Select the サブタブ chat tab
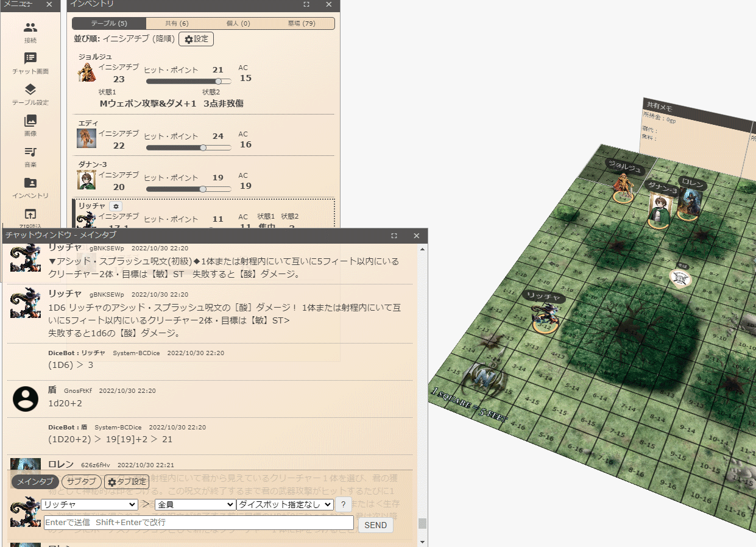 (x=82, y=482)
